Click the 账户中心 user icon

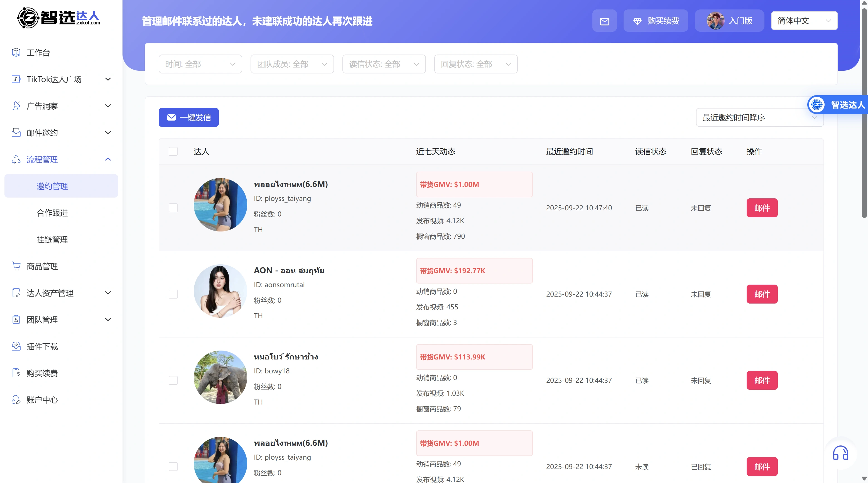(x=16, y=400)
